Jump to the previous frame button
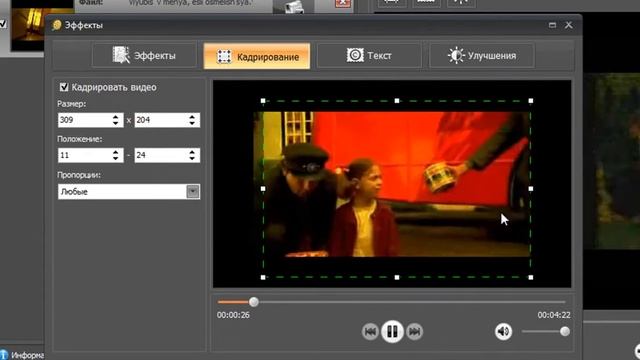 [x=370, y=331]
